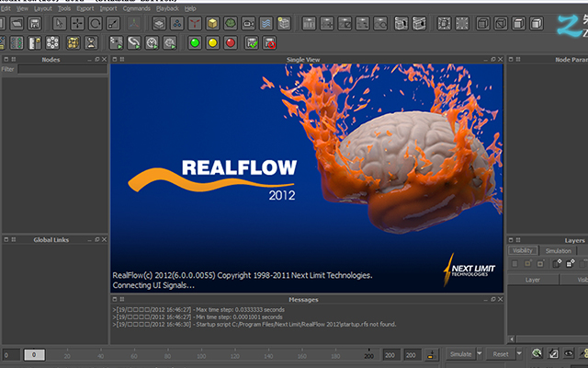Float the Single View panel with its undock icon
This screenshot has width=588, height=368.
(x=493, y=59)
